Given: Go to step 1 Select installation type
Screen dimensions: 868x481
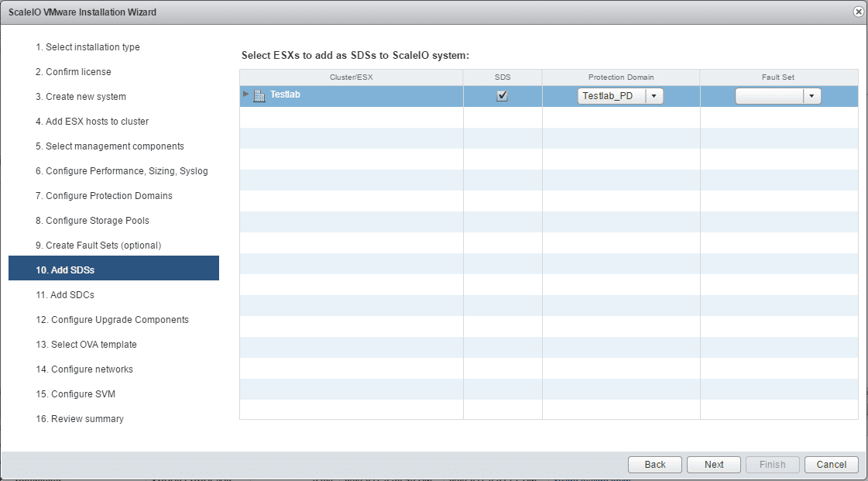Looking at the screenshot, I should click(x=87, y=47).
